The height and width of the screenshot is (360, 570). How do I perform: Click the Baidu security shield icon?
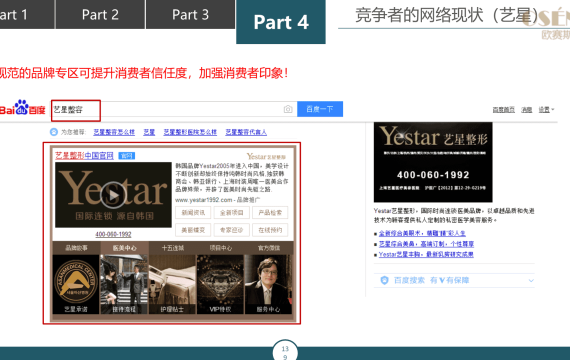[x=384, y=280]
